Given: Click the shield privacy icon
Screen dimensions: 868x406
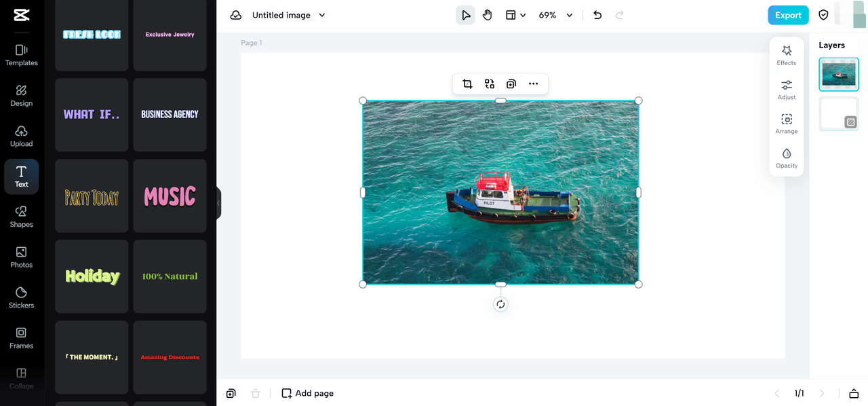Looking at the screenshot, I should click(x=824, y=15).
